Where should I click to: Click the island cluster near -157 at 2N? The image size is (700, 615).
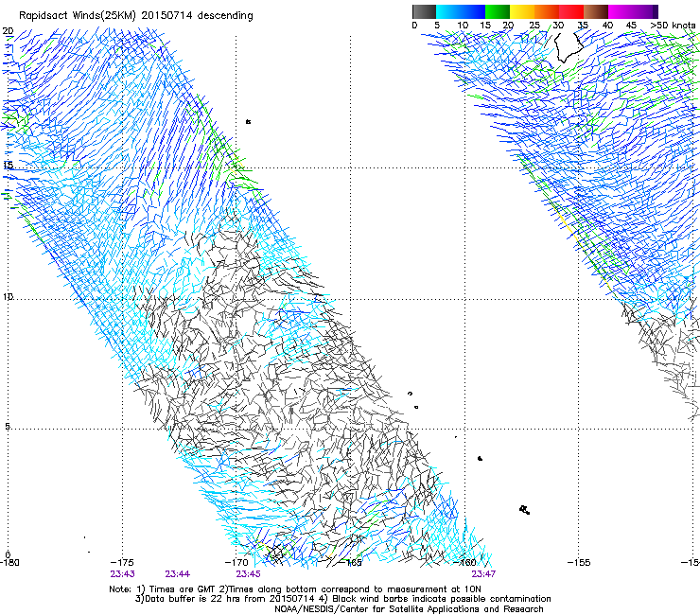pos(525,510)
